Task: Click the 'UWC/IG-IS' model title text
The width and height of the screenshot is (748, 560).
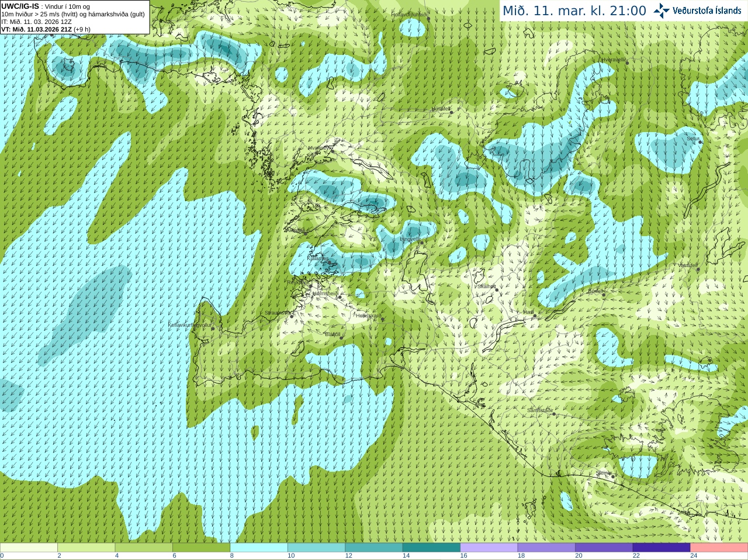Action: [20, 6]
